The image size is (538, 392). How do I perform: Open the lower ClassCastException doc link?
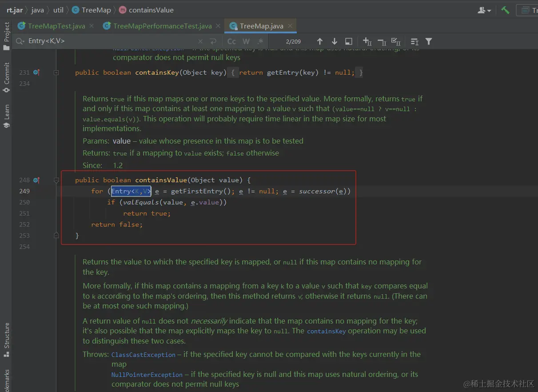tap(143, 355)
